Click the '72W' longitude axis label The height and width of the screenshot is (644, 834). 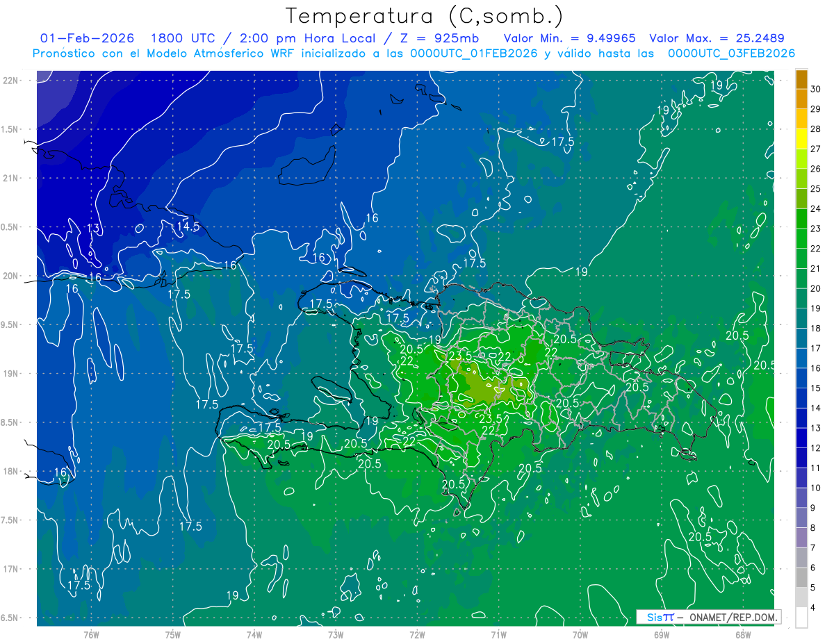(x=417, y=635)
